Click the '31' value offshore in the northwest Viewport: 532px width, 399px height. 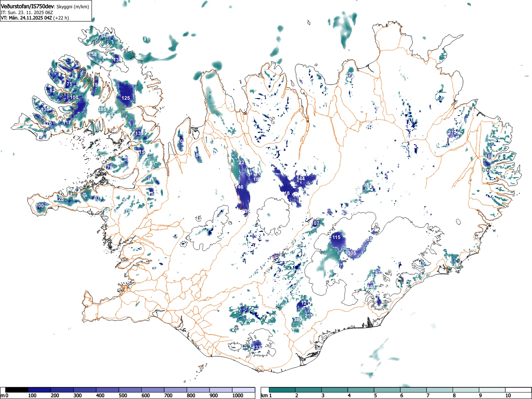146,39
